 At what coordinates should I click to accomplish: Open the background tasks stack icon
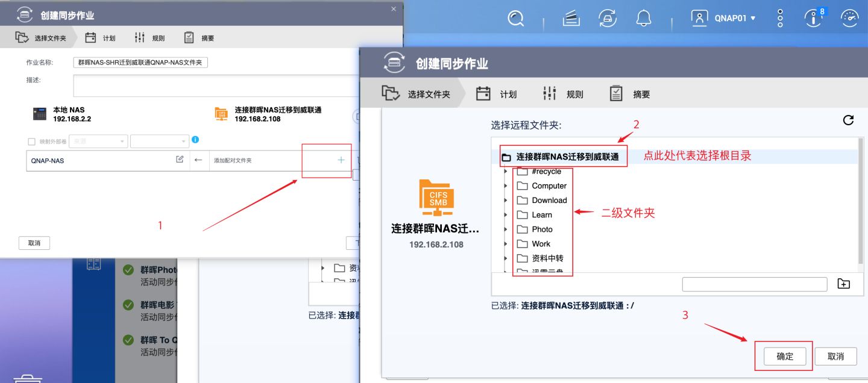[x=571, y=18]
